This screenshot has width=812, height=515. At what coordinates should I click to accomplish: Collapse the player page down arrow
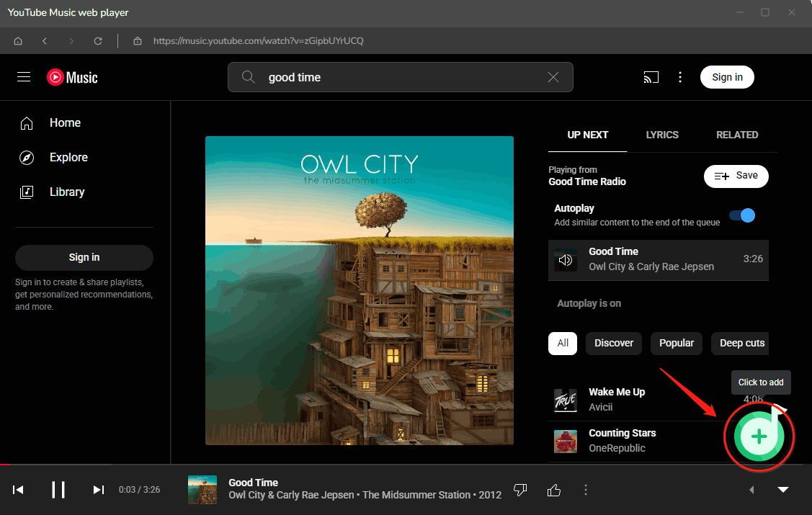pos(783,490)
